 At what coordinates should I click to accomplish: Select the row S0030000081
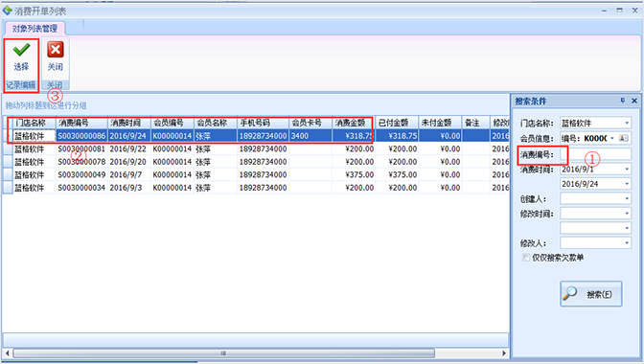pyautogui.click(x=256, y=149)
